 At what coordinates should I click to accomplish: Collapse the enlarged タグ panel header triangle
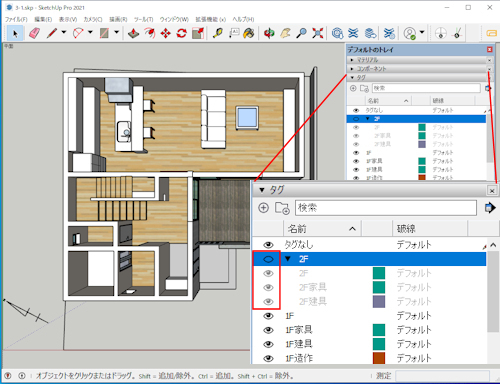pyautogui.click(x=262, y=190)
